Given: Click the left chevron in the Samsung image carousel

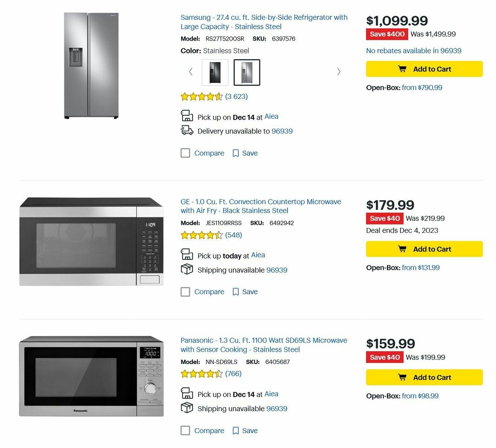Looking at the screenshot, I should click(190, 72).
